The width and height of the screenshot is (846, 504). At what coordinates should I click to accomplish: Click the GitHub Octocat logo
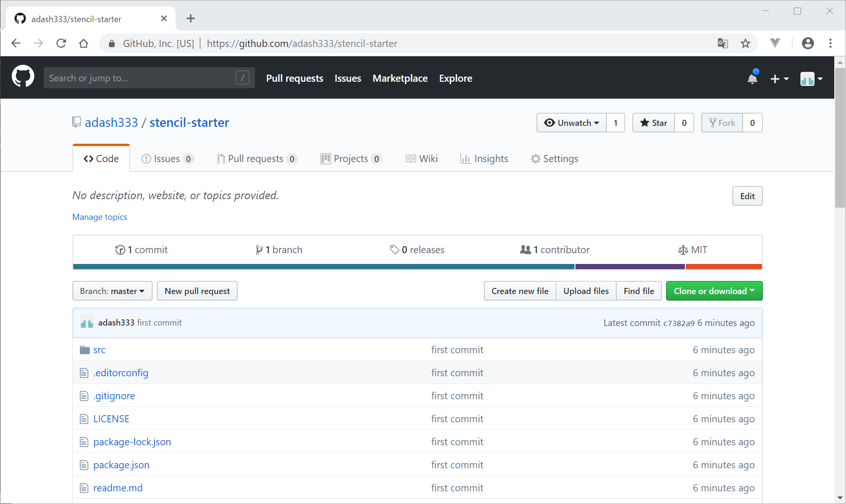[x=23, y=77]
